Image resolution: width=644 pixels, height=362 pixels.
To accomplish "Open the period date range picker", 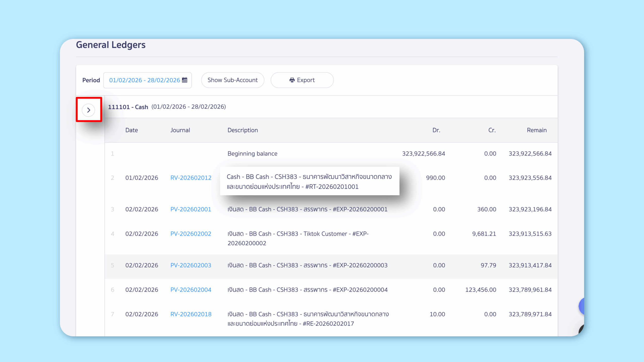I will [145, 80].
